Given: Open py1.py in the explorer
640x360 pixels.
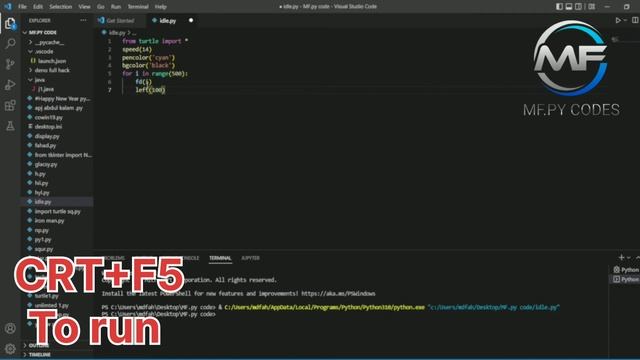Looking at the screenshot, I should 43,239.
